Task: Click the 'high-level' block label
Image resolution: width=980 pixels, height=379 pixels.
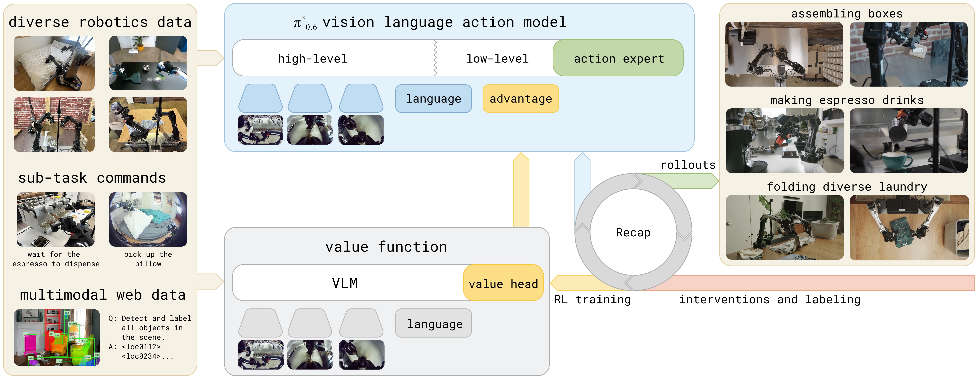Action: (312, 59)
